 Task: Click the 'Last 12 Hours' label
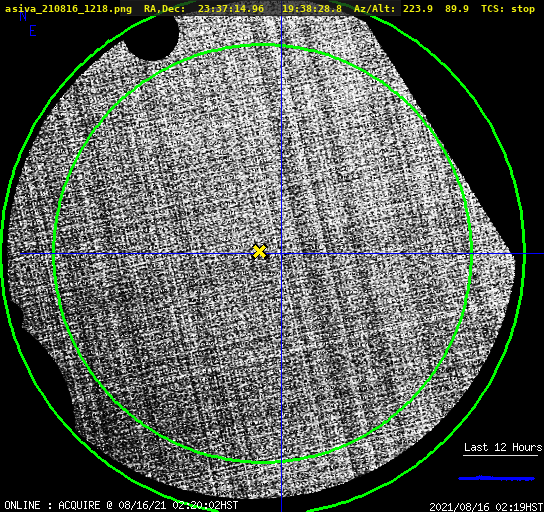click(x=503, y=447)
